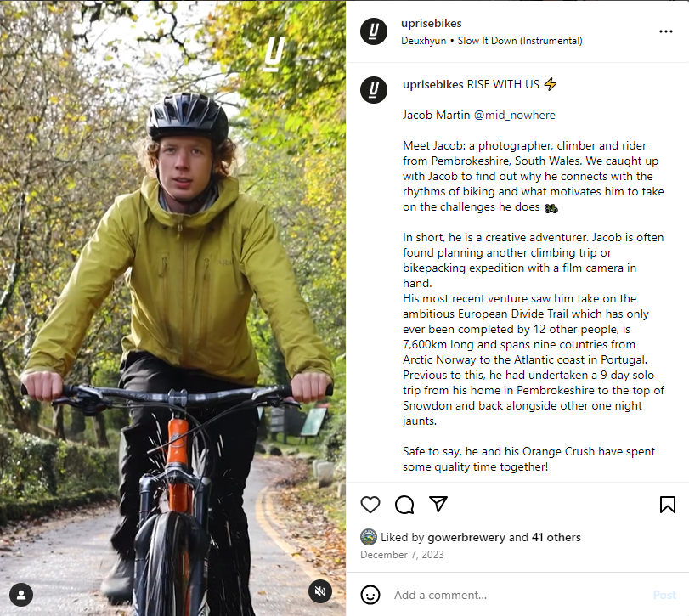Unmute the video sound
Viewport: 689px width, 616px height.
click(x=319, y=591)
